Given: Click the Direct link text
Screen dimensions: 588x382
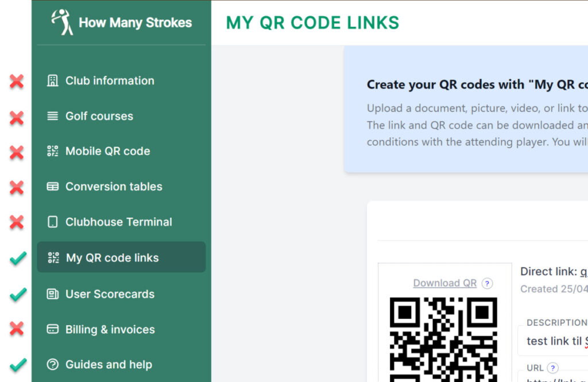Looking at the screenshot, I should click(554, 271).
